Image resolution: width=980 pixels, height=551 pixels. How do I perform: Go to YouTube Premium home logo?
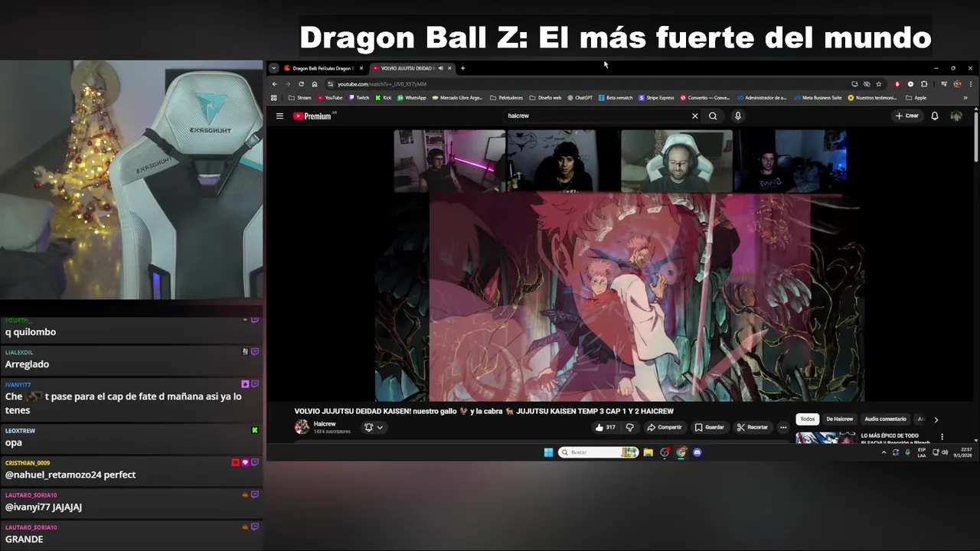(x=312, y=116)
